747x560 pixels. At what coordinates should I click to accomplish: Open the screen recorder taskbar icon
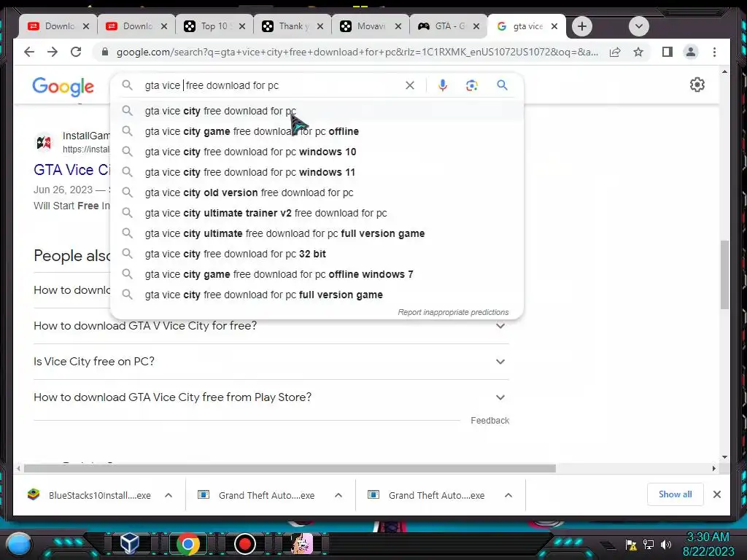tap(245, 544)
